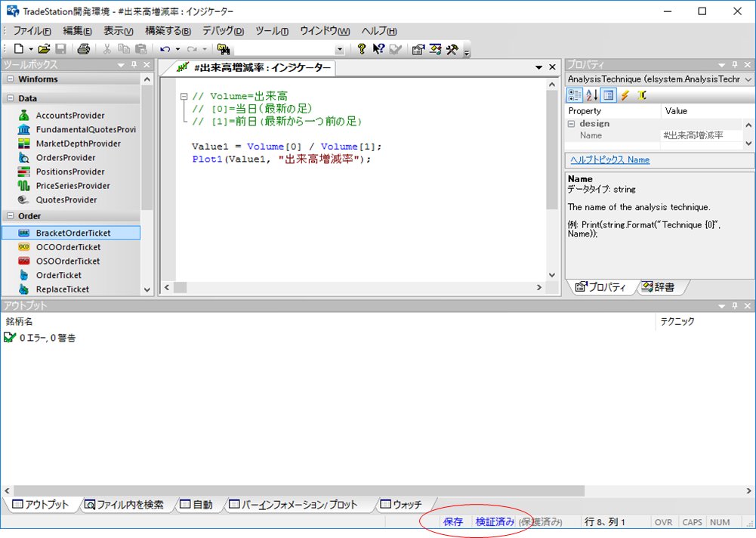
Task: Open the 構築する menu
Action: pyautogui.click(x=168, y=31)
